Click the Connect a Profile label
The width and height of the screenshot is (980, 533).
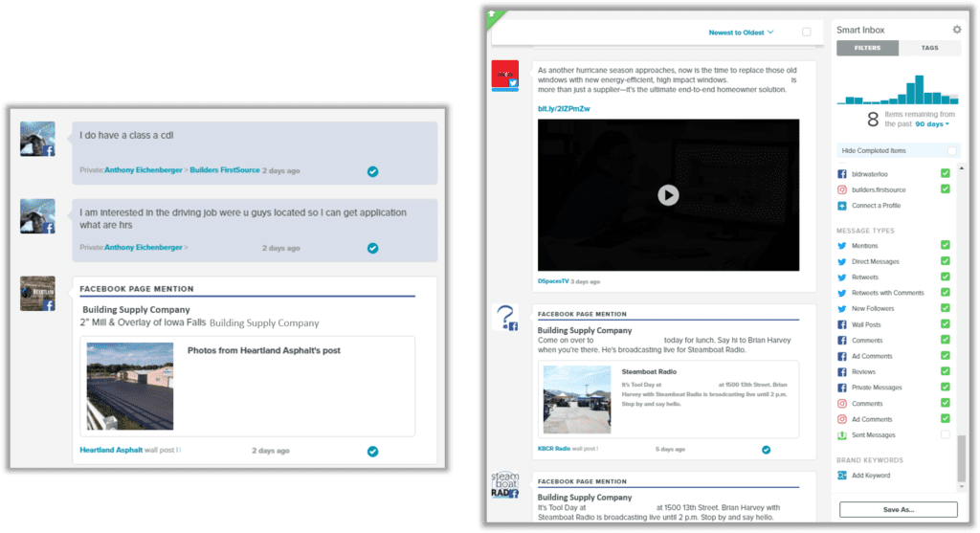(x=877, y=206)
